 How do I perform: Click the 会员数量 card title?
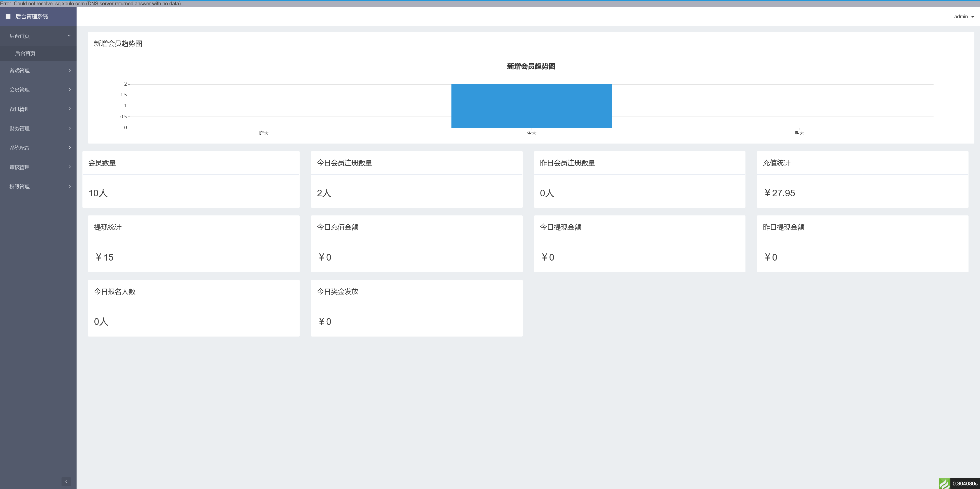coord(102,163)
